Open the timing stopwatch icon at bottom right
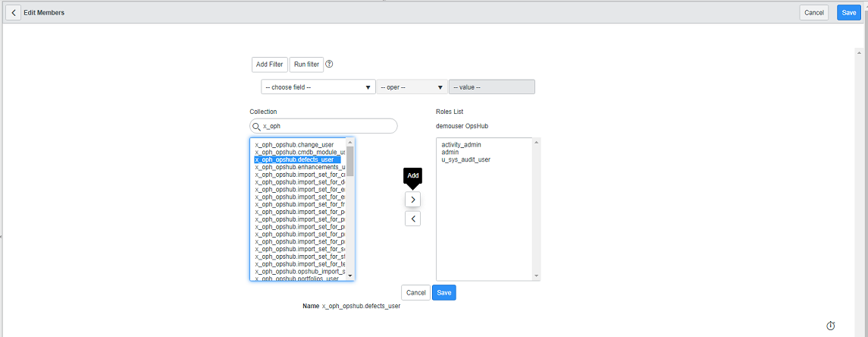 click(830, 326)
